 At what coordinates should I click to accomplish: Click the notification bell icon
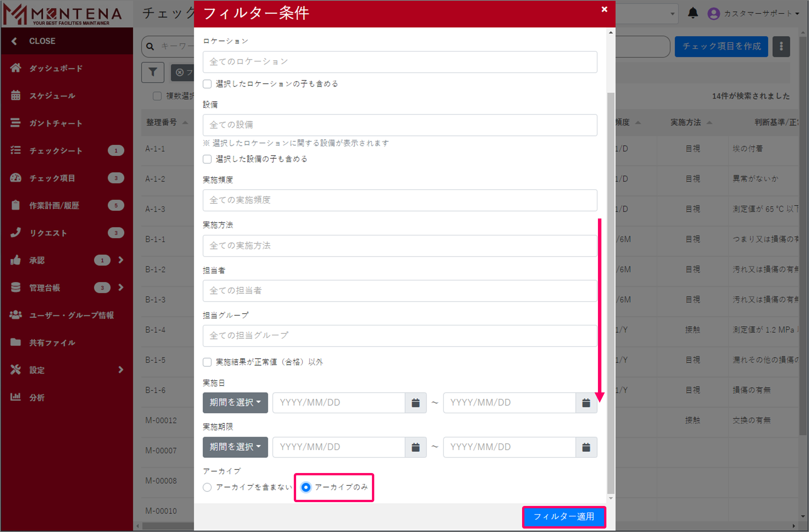click(693, 13)
